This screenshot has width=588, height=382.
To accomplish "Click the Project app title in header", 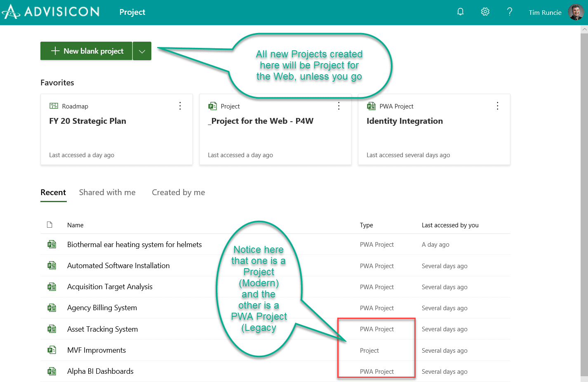I will pyautogui.click(x=132, y=12).
